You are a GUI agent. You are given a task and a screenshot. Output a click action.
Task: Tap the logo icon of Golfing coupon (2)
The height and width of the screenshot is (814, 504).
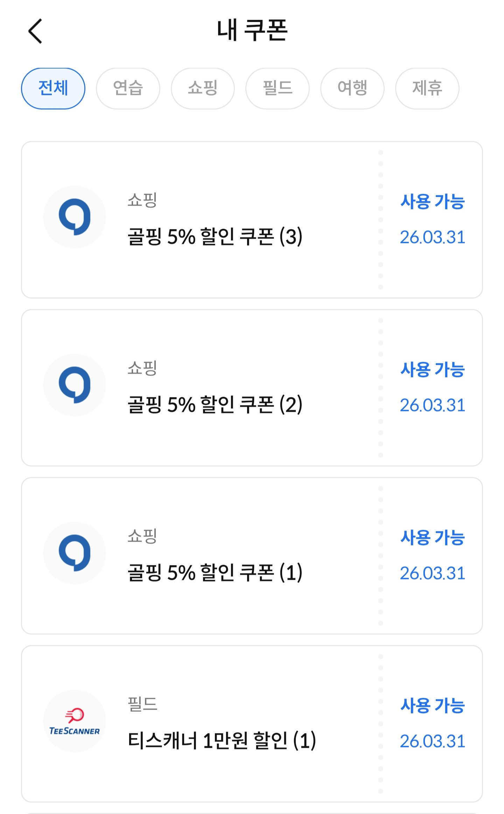point(75,385)
